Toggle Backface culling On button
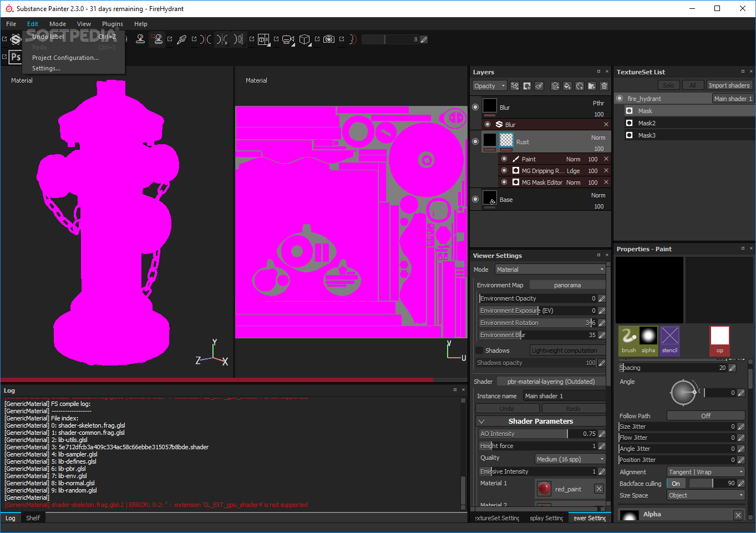Screen dimensions: 756x533 (x=676, y=484)
